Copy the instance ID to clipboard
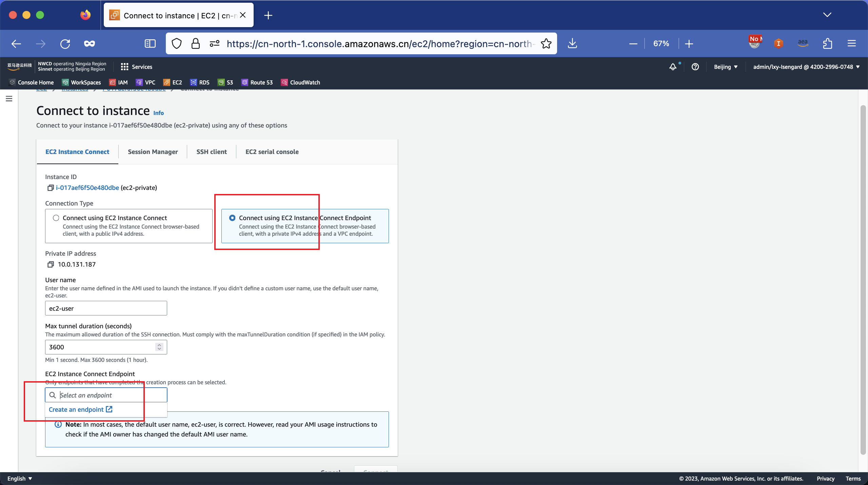Screen dimensions: 868x485 tap(51, 188)
